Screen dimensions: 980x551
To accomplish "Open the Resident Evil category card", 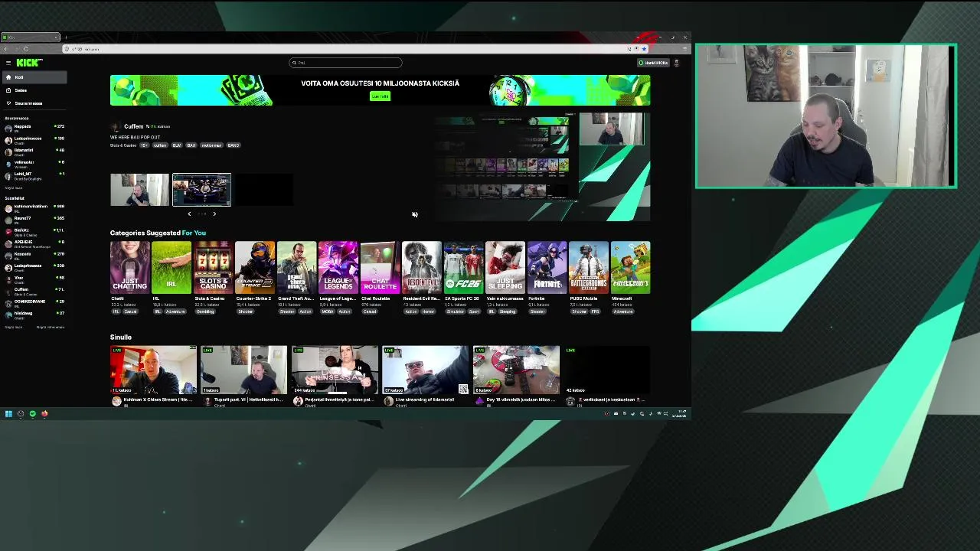I will tap(422, 268).
